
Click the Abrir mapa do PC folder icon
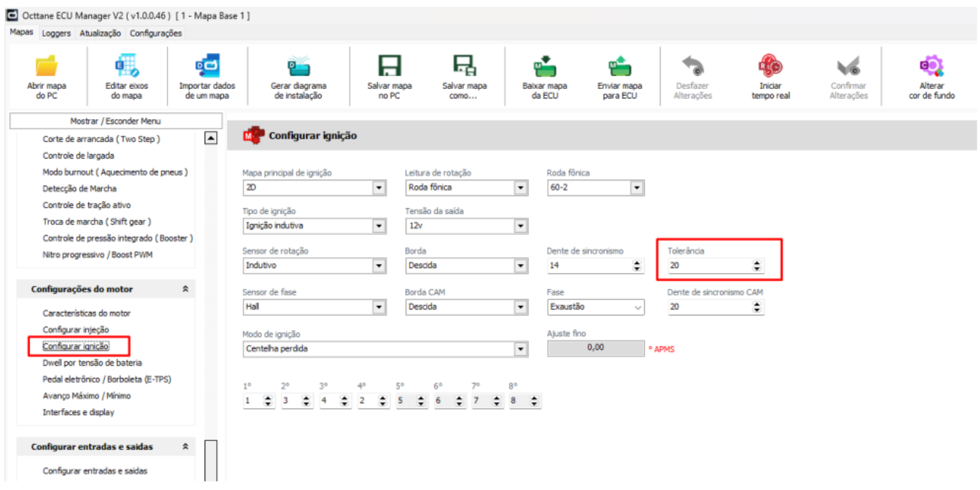pos(47,66)
